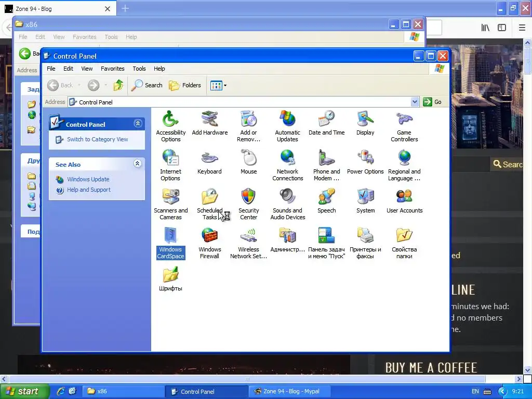Open Control Panel File menu

point(51,69)
